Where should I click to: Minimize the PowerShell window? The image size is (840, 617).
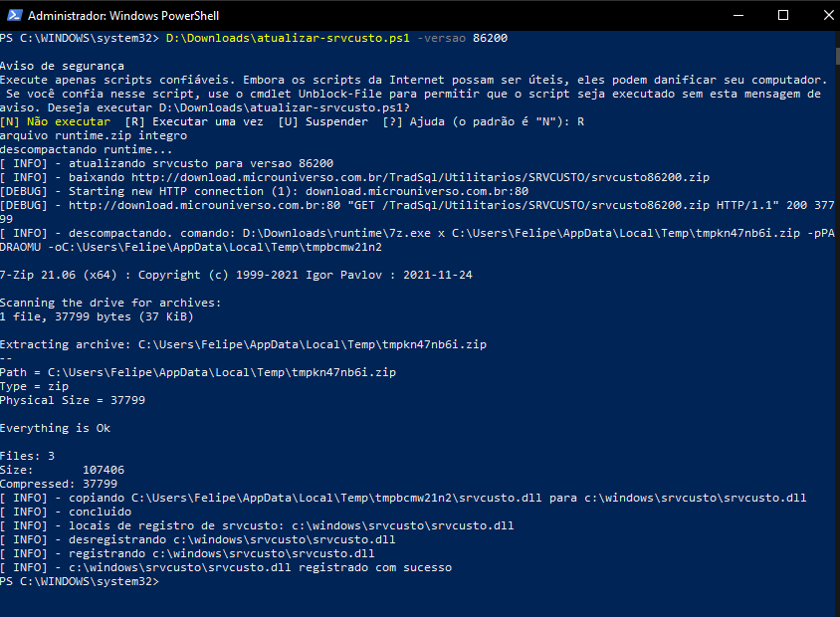click(738, 16)
